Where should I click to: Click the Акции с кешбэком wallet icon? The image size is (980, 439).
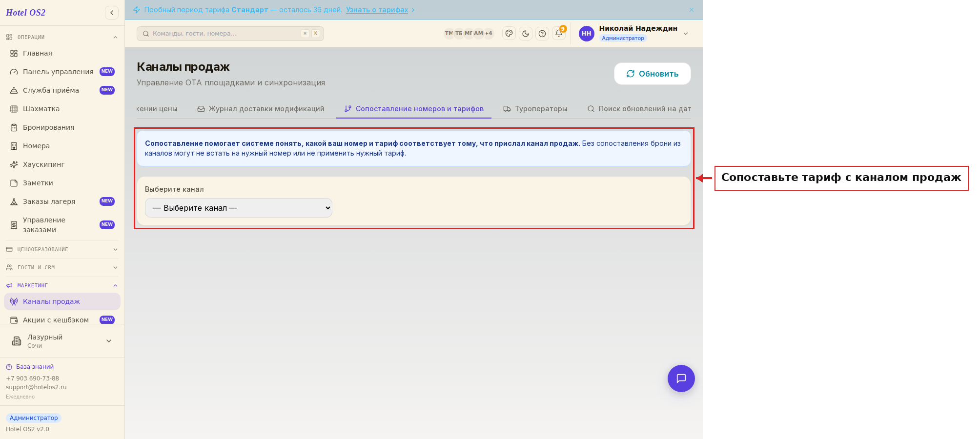click(x=14, y=320)
